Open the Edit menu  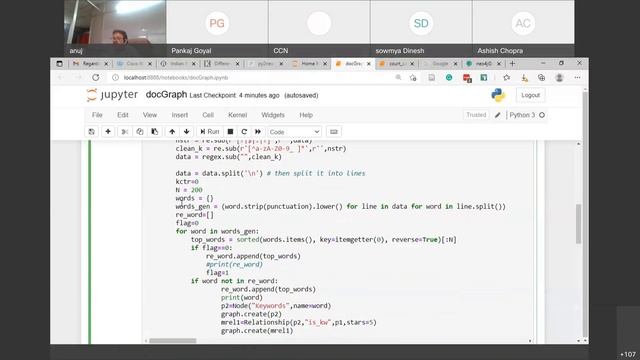click(123, 115)
